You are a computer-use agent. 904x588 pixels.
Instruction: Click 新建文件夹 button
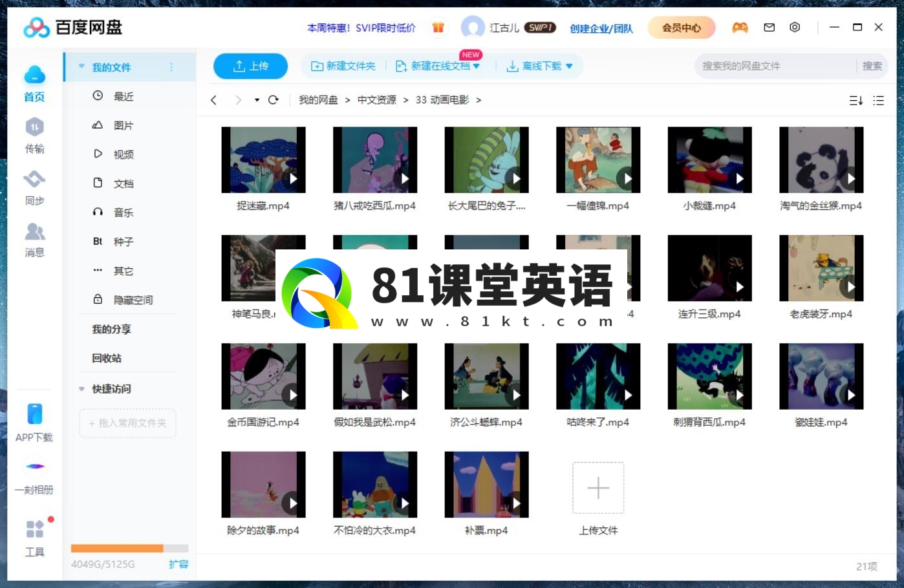[343, 66]
